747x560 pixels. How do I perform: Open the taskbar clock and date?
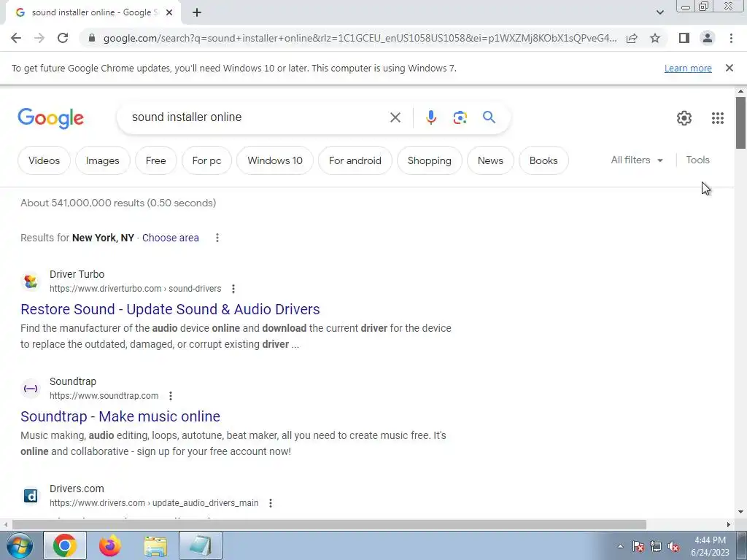(x=710, y=546)
